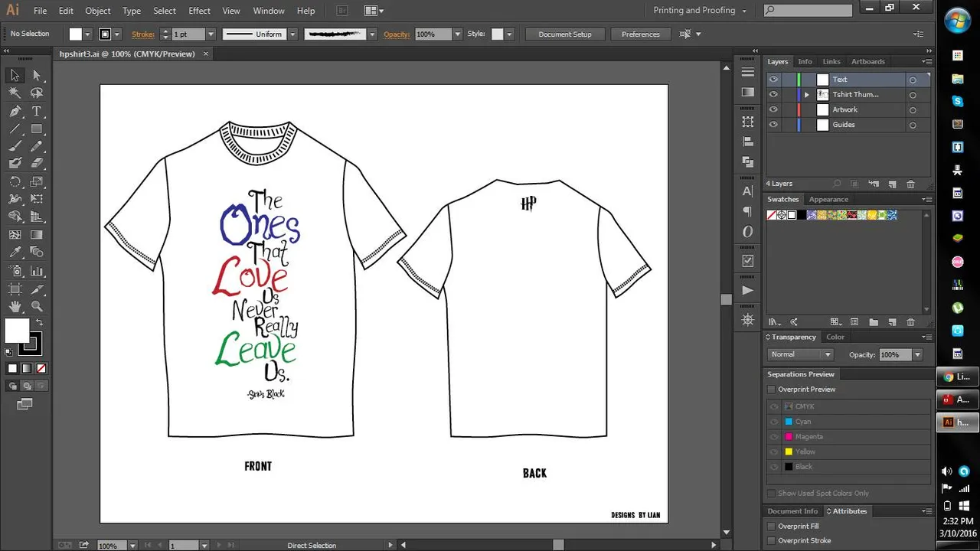Screen dimensions: 980x551
Task: Select the Pencil tool
Action: (x=36, y=146)
